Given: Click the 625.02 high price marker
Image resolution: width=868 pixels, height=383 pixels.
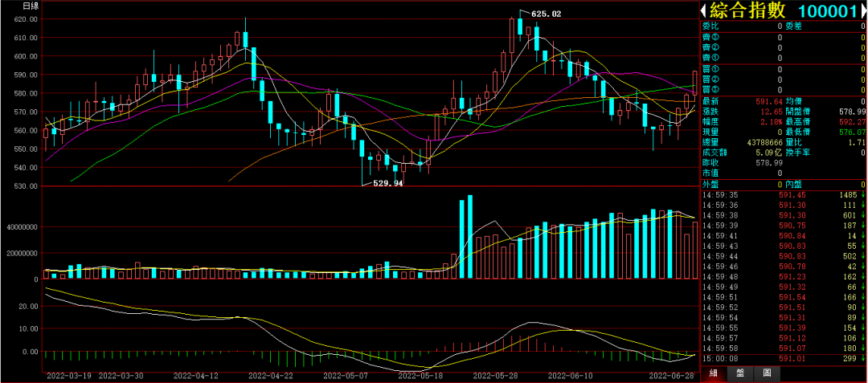Looking at the screenshot, I should point(546,14).
